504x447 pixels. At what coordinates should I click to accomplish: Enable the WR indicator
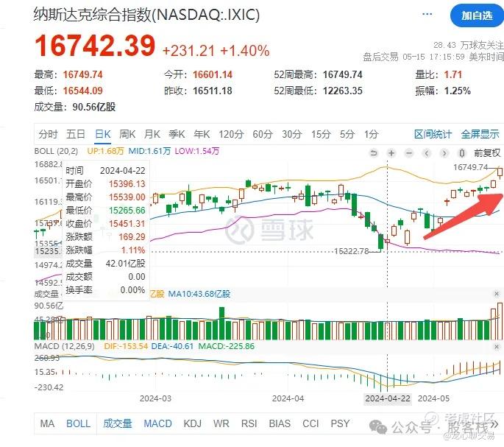pyautogui.click(x=221, y=424)
